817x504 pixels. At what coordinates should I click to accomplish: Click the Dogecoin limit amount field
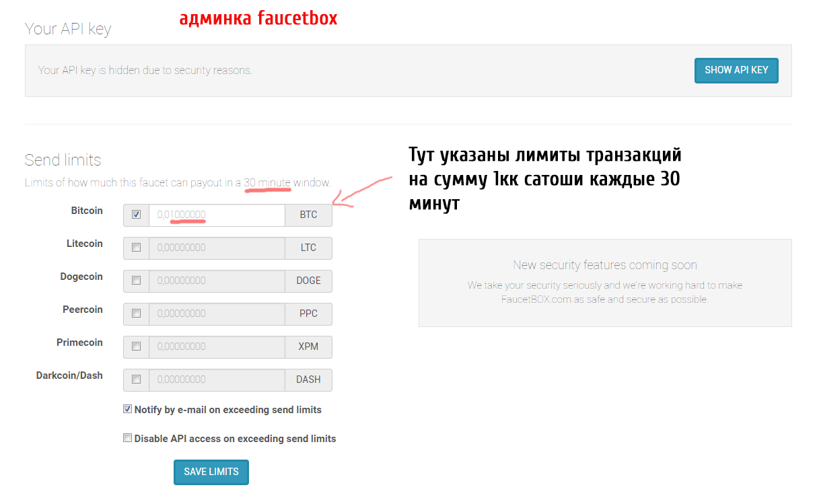(217, 281)
